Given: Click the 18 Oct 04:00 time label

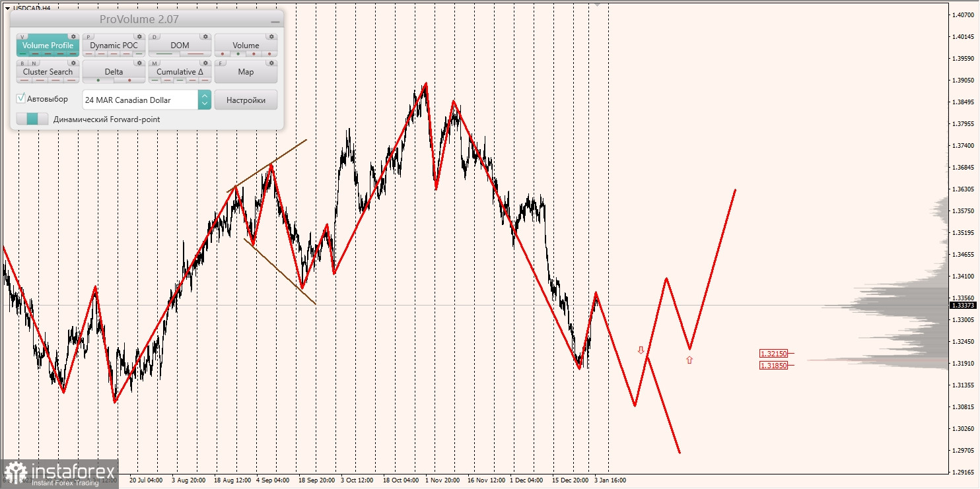Looking at the screenshot, I should (x=401, y=480).
